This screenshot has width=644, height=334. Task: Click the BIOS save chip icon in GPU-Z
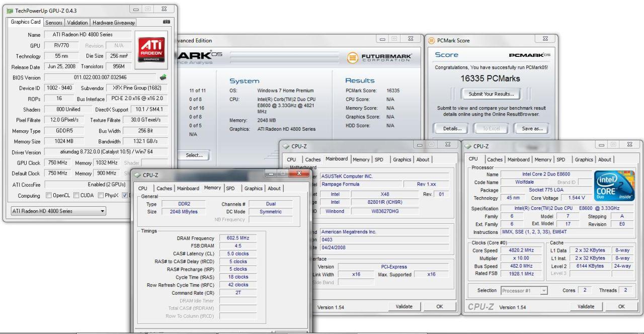pos(163,77)
